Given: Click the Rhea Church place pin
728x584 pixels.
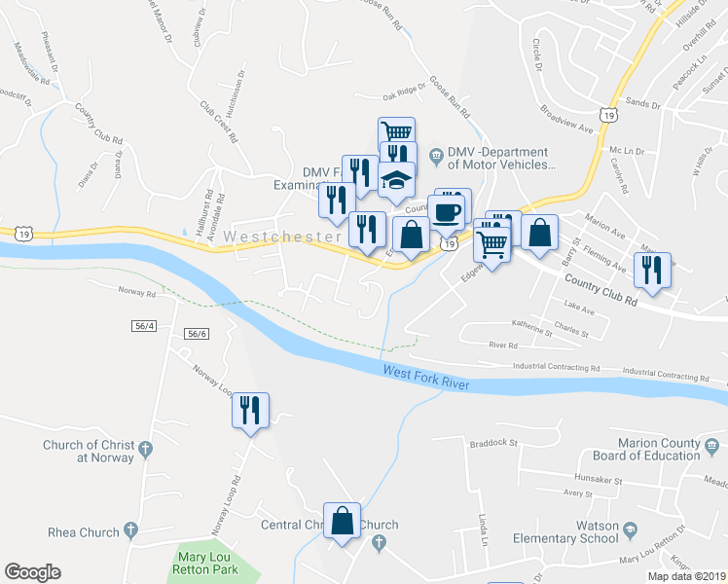Looking at the screenshot, I should coord(131,531).
